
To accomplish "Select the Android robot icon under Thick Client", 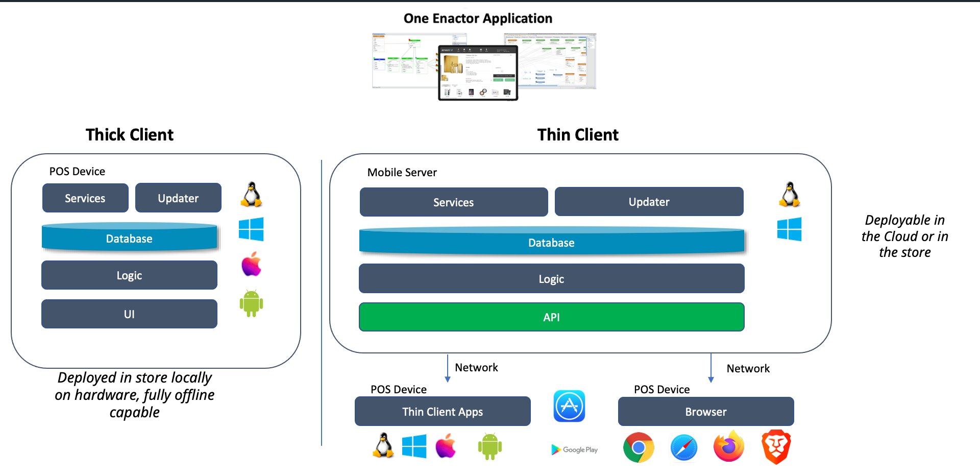I will coord(251,303).
